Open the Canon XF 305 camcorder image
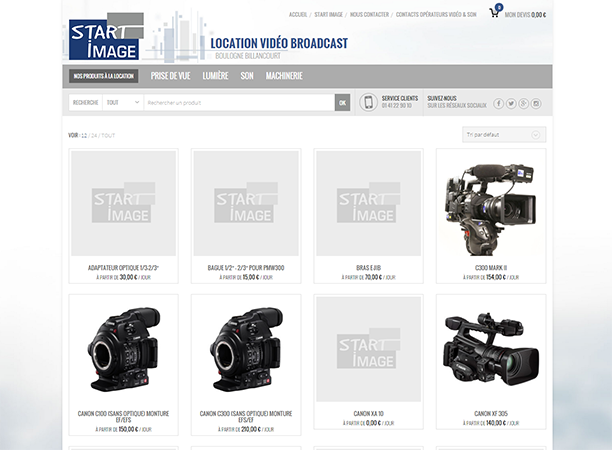The height and width of the screenshot is (450, 612). [x=491, y=349]
